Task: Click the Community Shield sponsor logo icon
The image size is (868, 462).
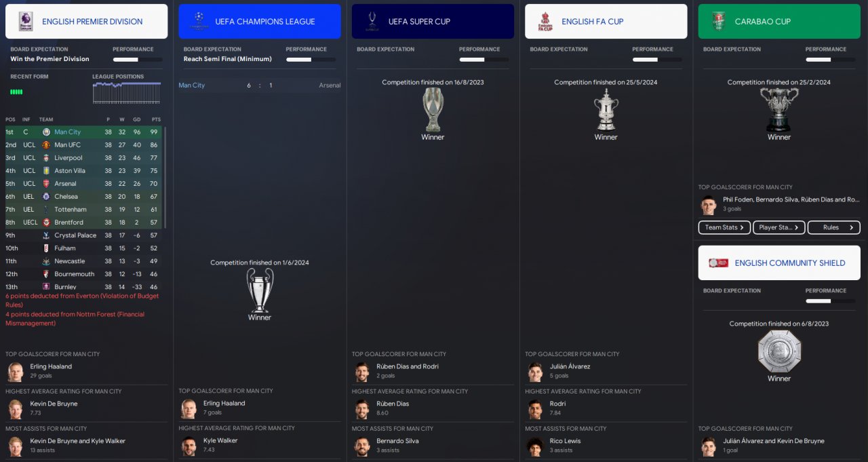Action: 718,263
